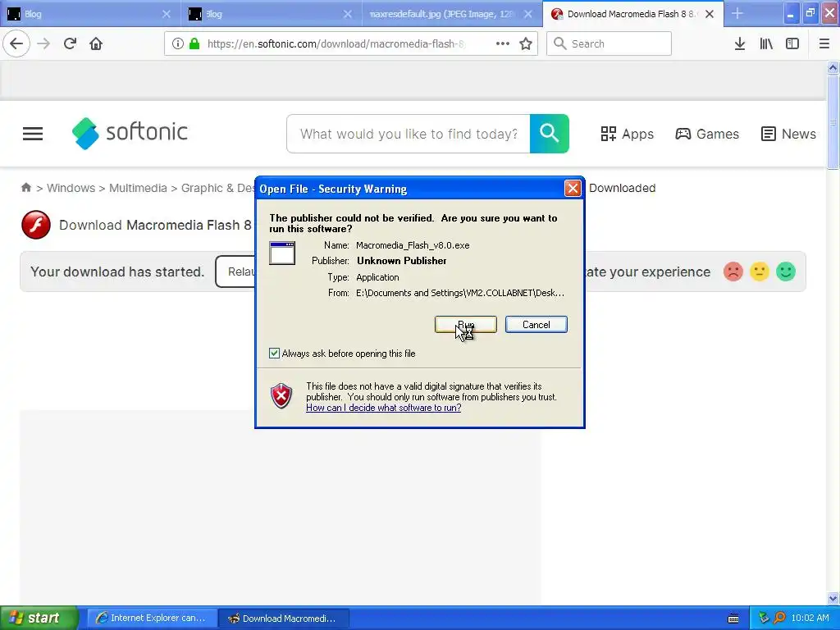Close the Download Macromedia Flash tab
This screenshot has width=840, height=630.
(710, 14)
